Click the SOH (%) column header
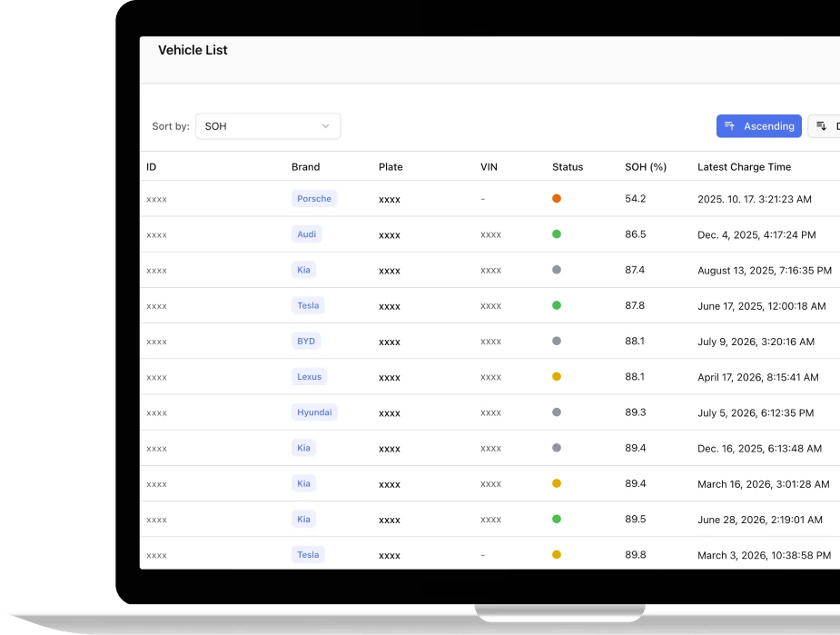 (646, 167)
